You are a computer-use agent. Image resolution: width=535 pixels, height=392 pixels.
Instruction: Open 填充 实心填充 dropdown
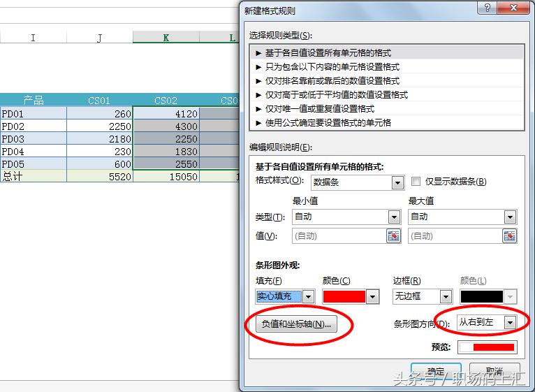(309, 296)
